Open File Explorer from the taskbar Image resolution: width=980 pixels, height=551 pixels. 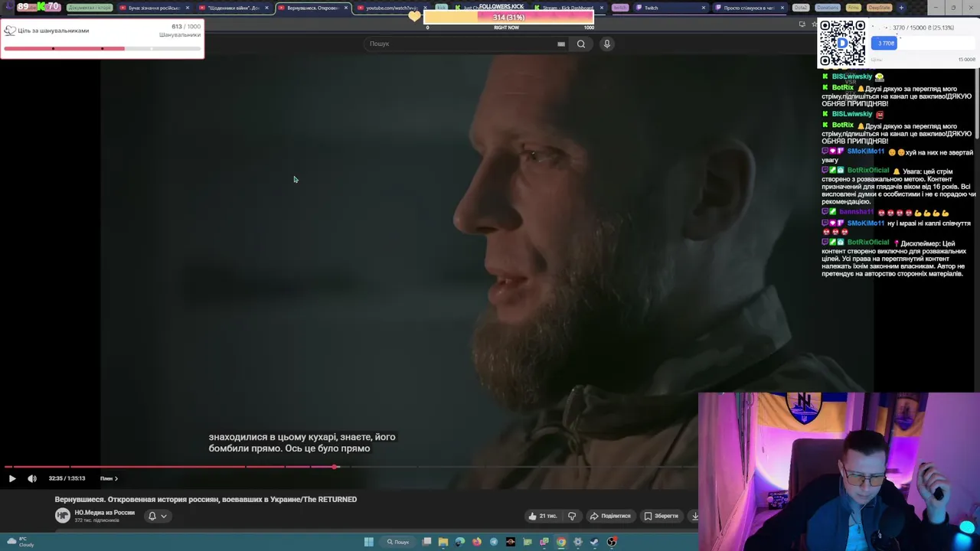443,542
